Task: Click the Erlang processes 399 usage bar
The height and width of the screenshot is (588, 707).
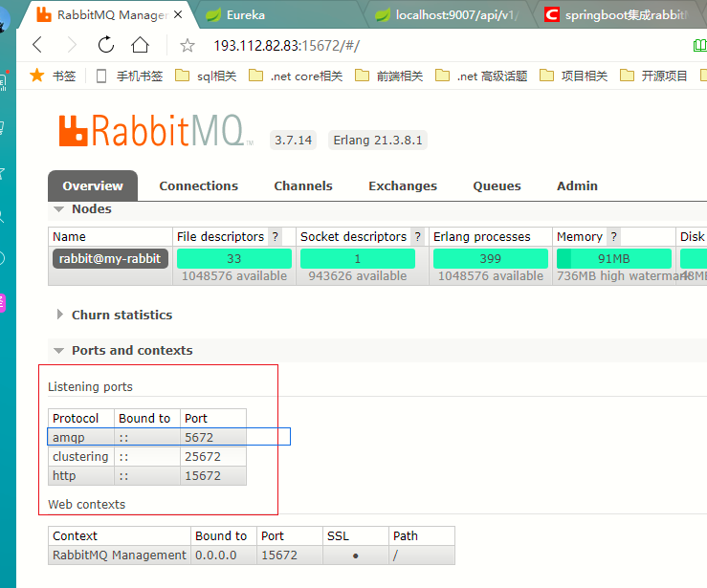Action: tap(491, 259)
